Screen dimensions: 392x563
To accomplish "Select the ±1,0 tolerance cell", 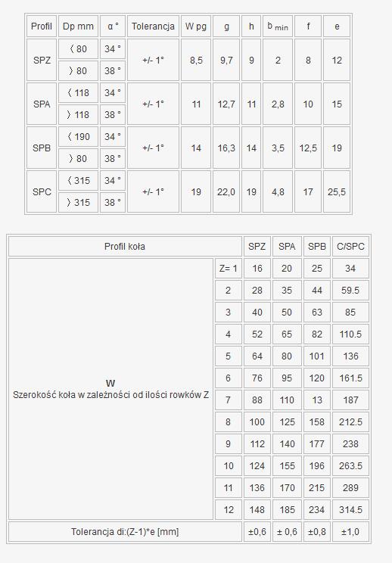I will click(x=350, y=531).
